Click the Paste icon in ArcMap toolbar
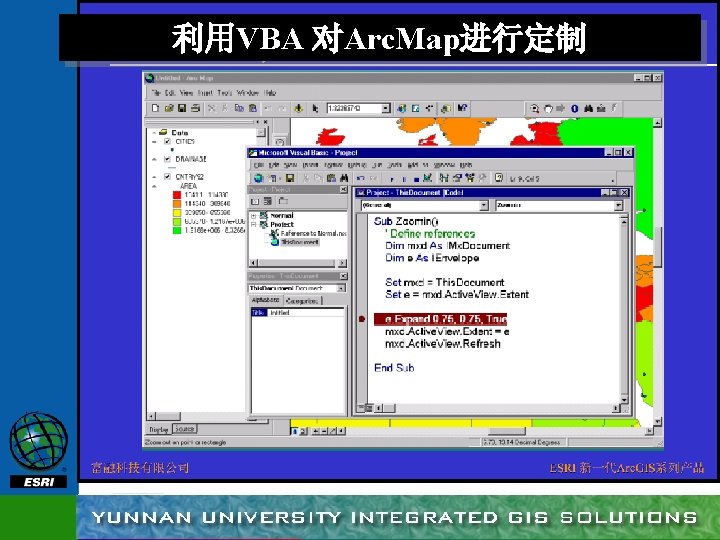Image resolution: width=720 pixels, height=540 pixels. point(253,108)
